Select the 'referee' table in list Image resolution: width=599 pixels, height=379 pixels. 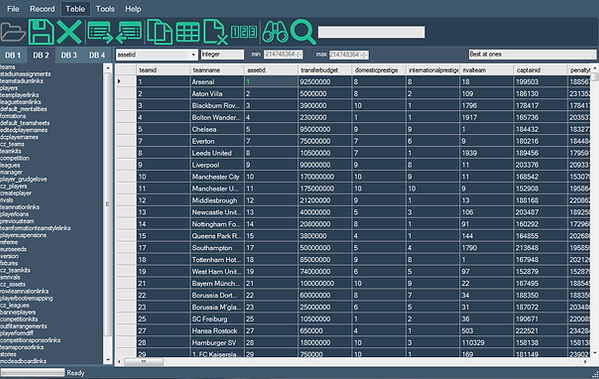9,242
